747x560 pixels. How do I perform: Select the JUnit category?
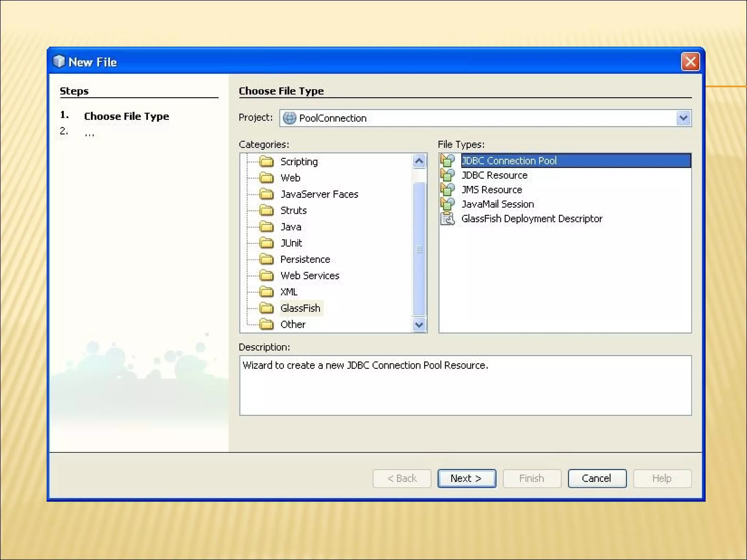pos(291,243)
